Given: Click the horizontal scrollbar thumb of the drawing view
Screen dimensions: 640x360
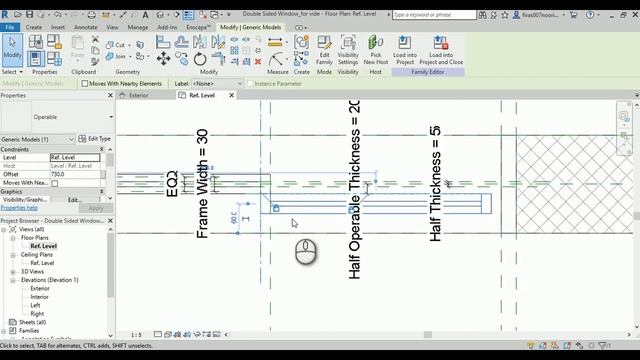Looking at the screenshot, I should pos(428,335).
